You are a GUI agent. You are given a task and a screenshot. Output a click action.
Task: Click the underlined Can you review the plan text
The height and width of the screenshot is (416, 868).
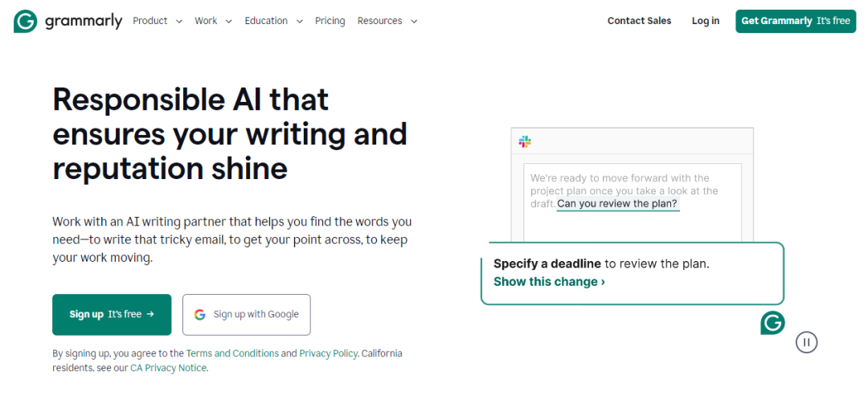617,204
